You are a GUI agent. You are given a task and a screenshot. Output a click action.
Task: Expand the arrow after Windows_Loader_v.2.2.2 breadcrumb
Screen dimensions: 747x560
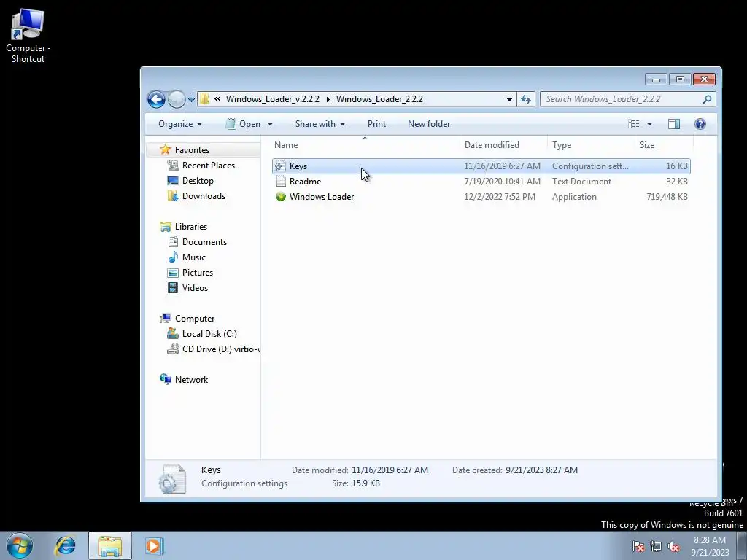tap(328, 99)
